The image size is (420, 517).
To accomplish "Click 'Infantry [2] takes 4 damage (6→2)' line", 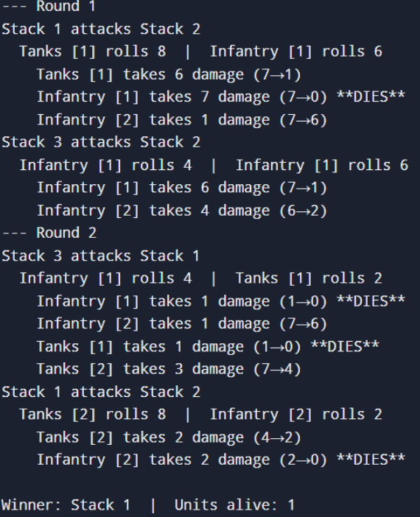I will tap(182, 211).
